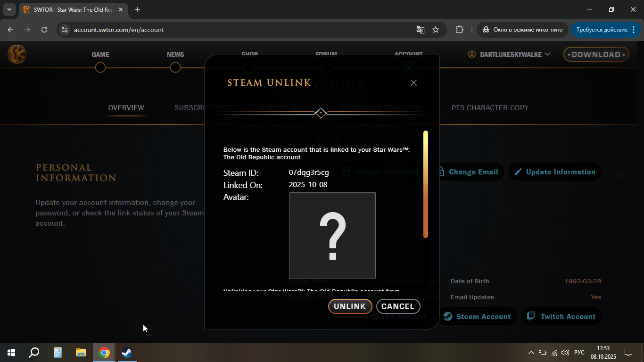The image size is (644, 362).
Task: Click the volume speaker tray icon
Action: (565, 353)
